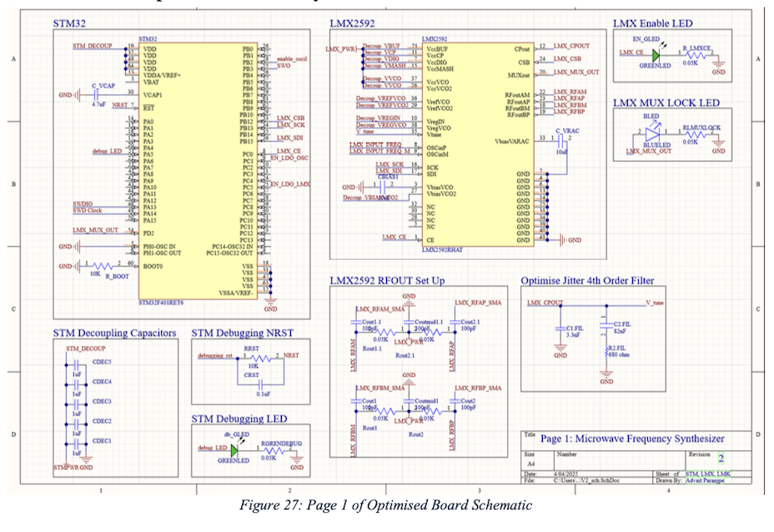Click the Revision field value in title block

(x=721, y=459)
